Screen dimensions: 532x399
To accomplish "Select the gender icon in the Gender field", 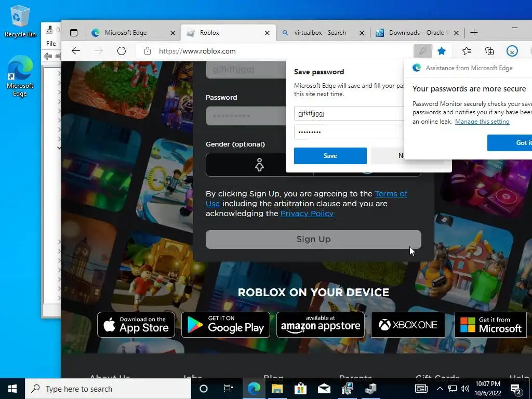I will [x=259, y=165].
